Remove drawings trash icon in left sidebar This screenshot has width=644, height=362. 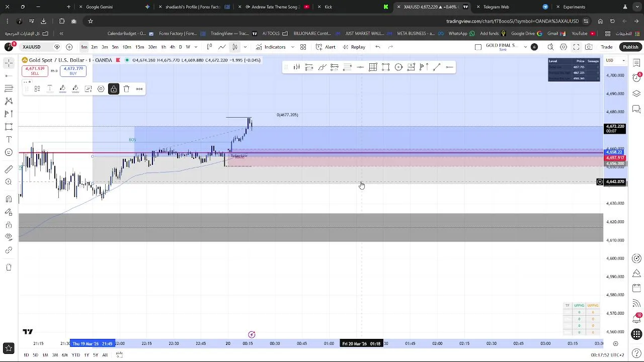tap(9, 267)
